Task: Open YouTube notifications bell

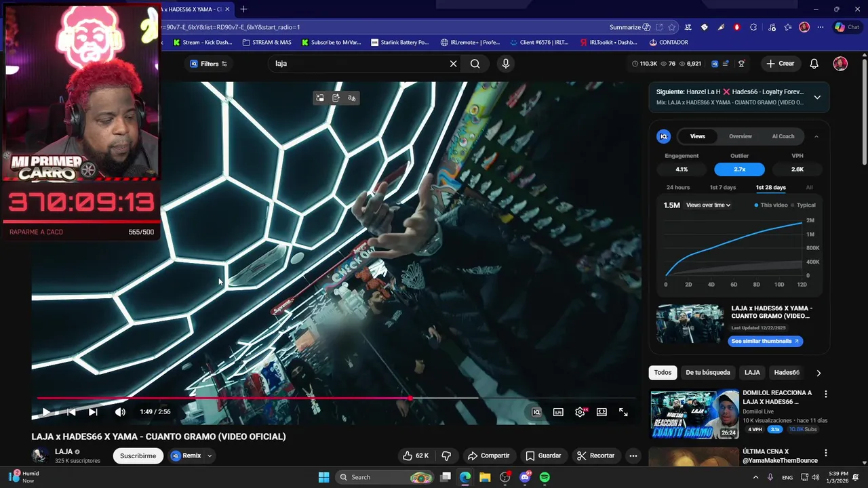Action: click(814, 64)
